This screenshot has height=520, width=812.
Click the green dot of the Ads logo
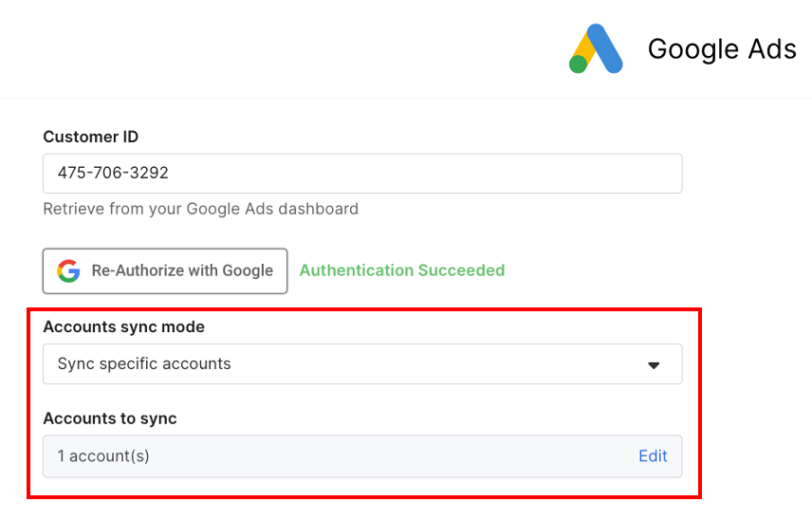[x=579, y=64]
